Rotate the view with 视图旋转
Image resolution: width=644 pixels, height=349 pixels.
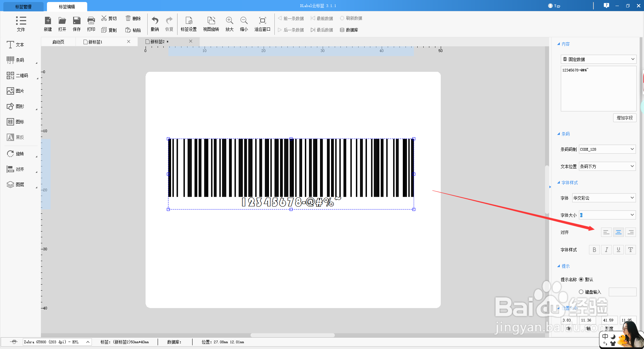pyautogui.click(x=211, y=24)
